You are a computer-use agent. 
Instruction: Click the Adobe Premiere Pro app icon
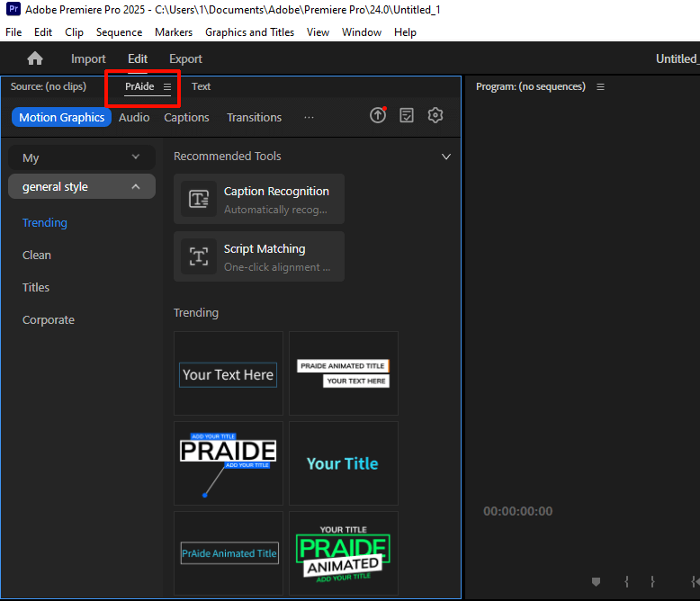point(13,9)
